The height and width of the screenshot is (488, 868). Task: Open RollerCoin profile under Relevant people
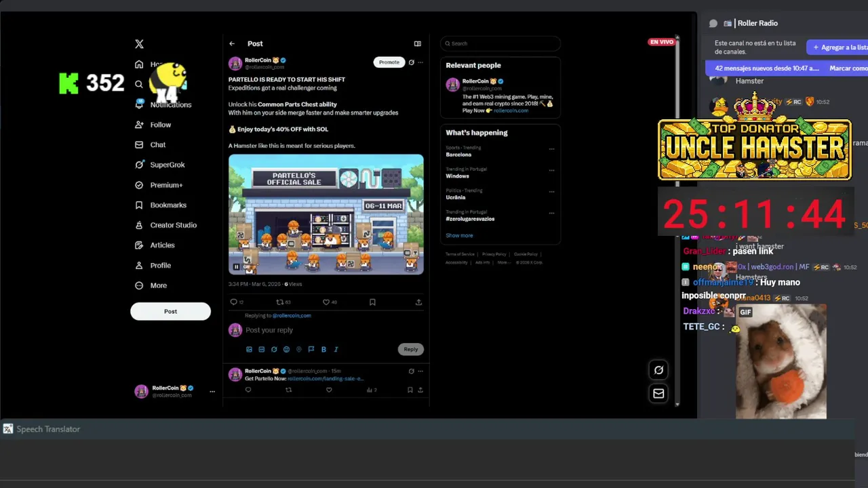click(x=475, y=81)
